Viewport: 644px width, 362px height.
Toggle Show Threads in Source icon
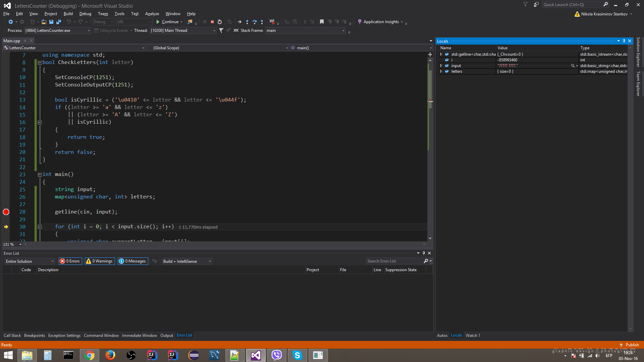(x=236, y=31)
